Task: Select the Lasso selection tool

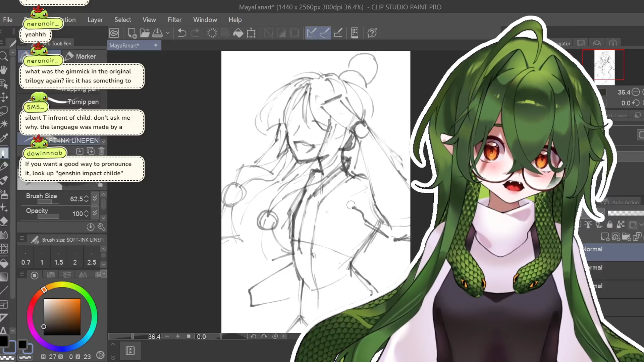Action: click(x=4, y=111)
